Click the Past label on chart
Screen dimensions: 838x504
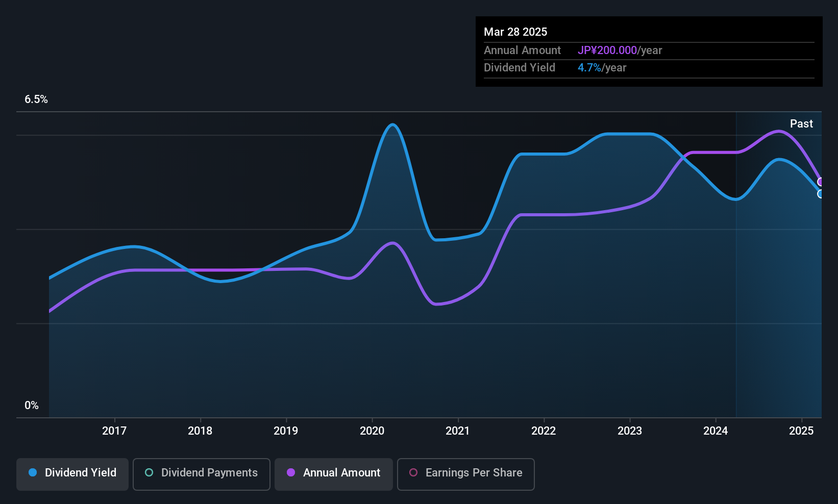(801, 124)
